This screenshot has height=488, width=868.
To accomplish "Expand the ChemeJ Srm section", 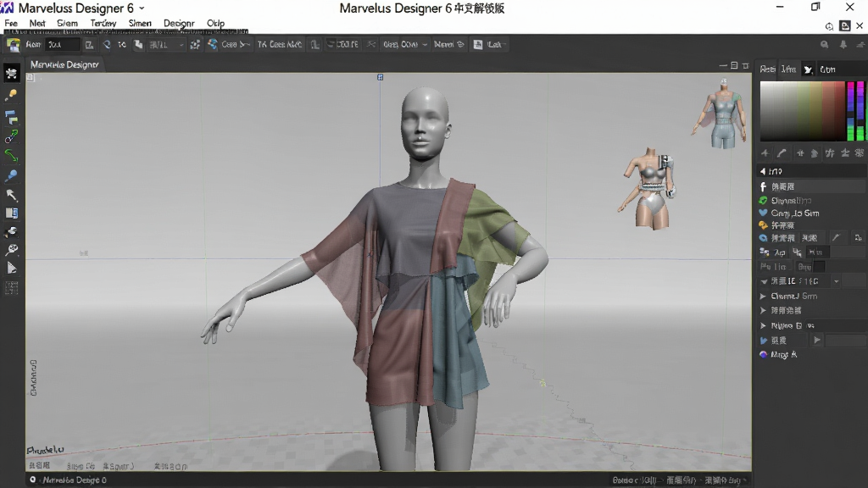I will click(763, 296).
